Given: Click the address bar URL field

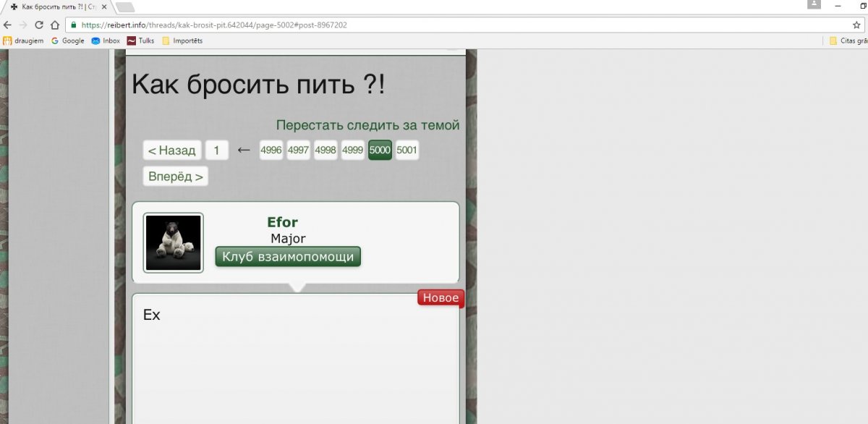Looking at the screenshot, I should [x=463, y=25].
